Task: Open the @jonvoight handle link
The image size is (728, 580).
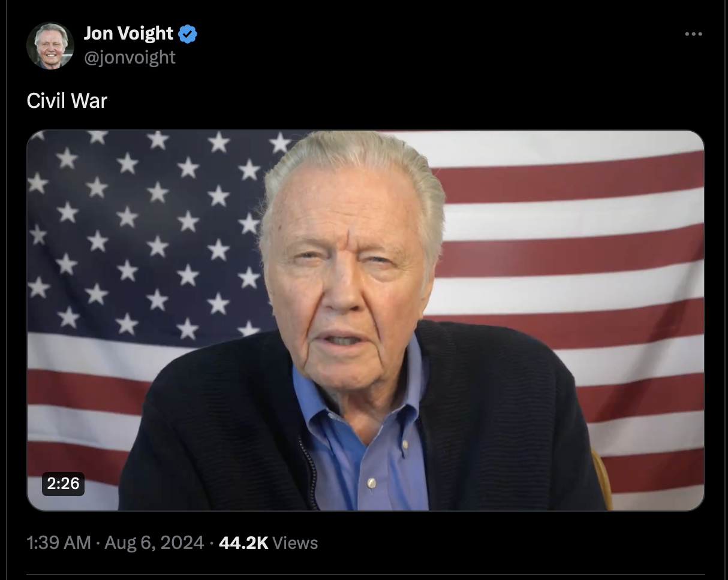Action: coord(130,57)
